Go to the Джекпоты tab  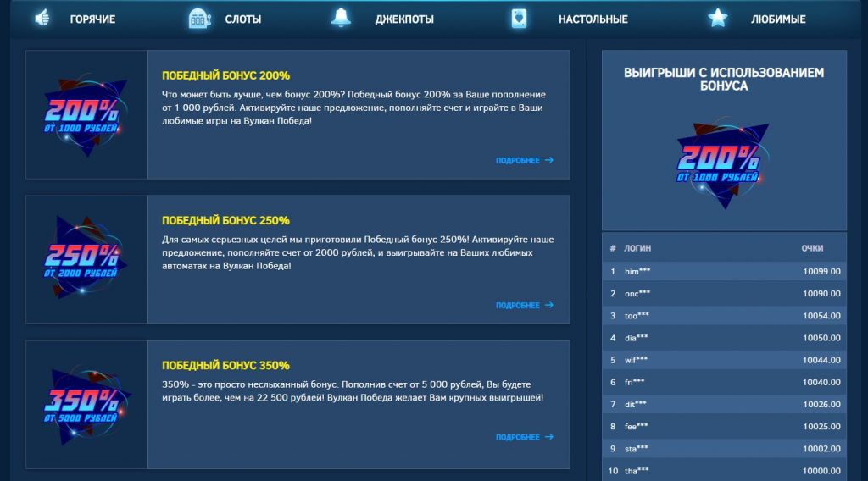click(x=404, y=19)
